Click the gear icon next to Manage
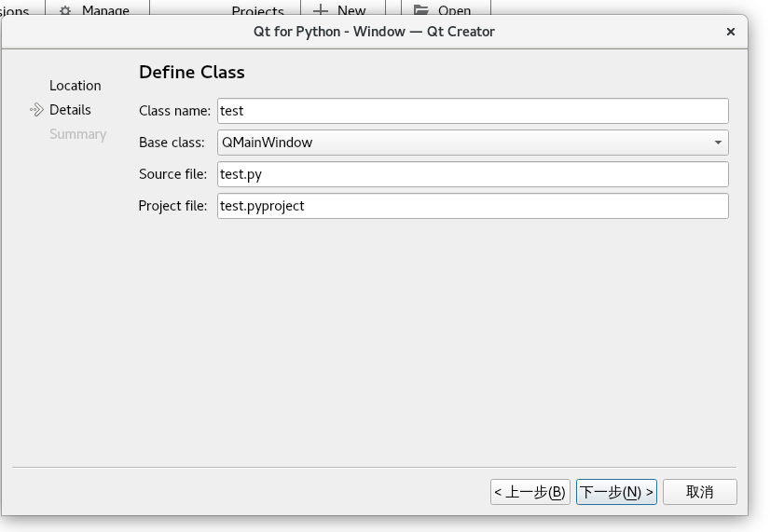The image size is (784, 532). 65,10
